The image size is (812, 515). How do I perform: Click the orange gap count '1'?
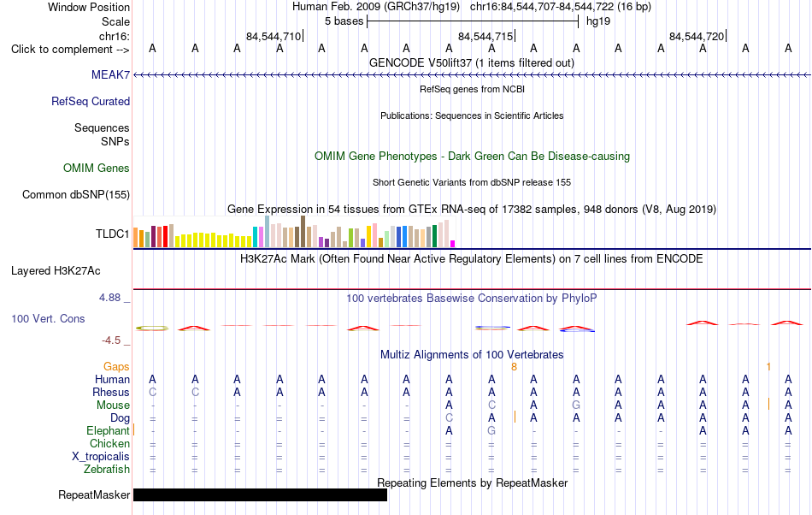768,367
